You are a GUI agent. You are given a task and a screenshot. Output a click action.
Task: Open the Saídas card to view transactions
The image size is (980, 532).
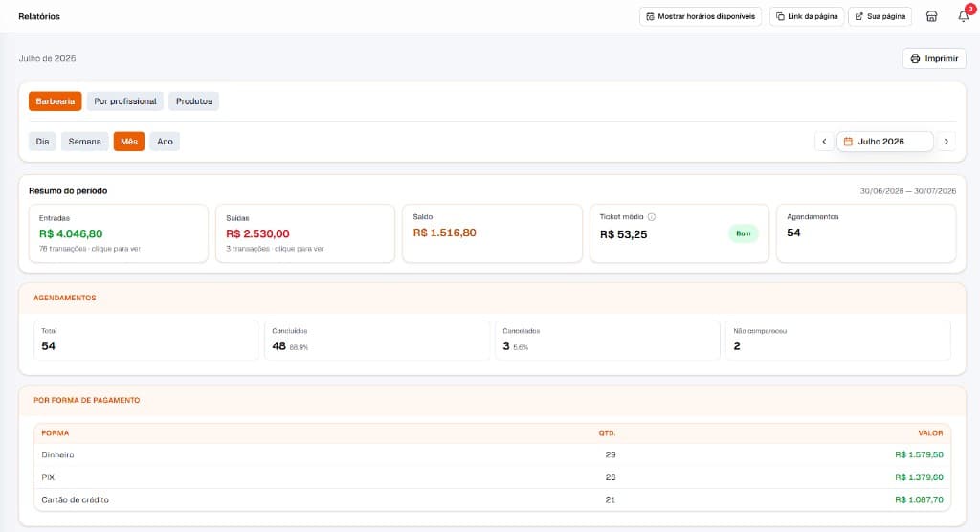[x=305, y=233]
